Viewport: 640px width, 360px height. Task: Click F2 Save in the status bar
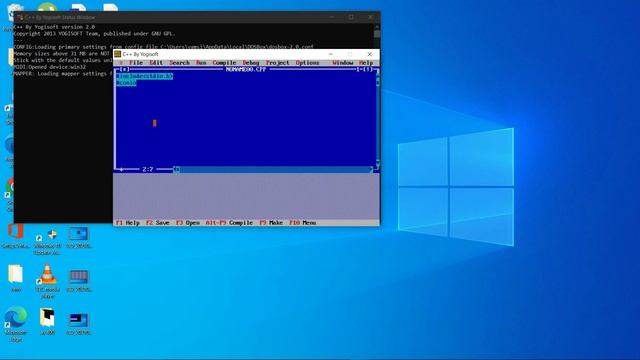pyautogui.click(x=158, y=223)
